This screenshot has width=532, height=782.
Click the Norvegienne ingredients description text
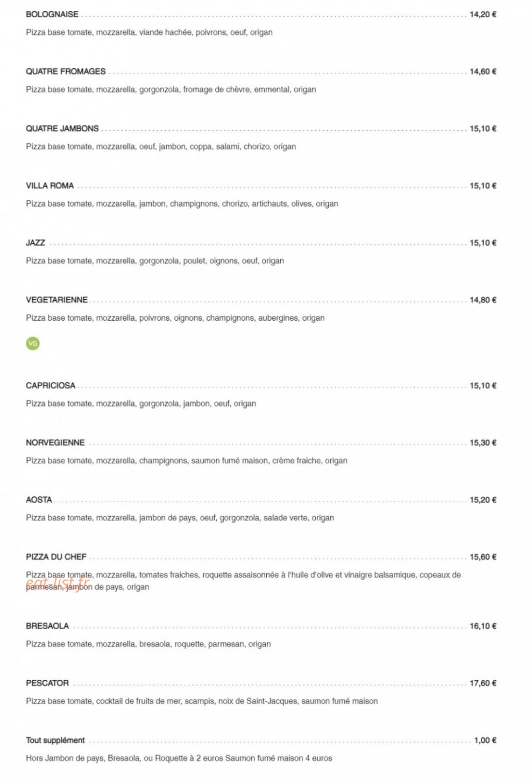pyautogui.click(x=187, y=461)
